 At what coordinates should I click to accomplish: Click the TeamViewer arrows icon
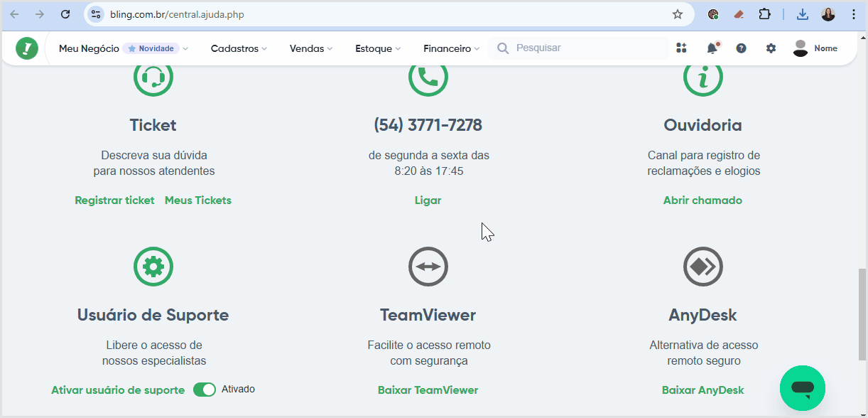pyautogui.click(x=428, y=267)
